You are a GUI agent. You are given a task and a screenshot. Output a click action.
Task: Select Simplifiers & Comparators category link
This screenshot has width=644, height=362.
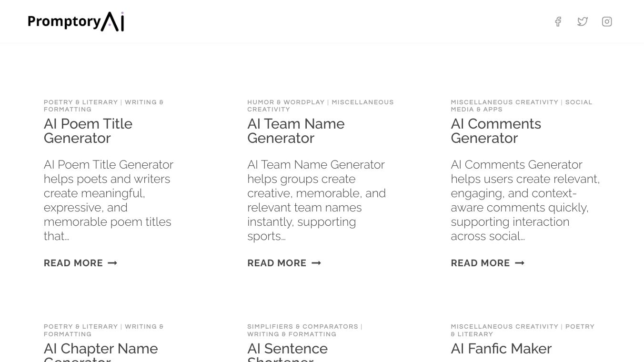click(x=302, y=327)
